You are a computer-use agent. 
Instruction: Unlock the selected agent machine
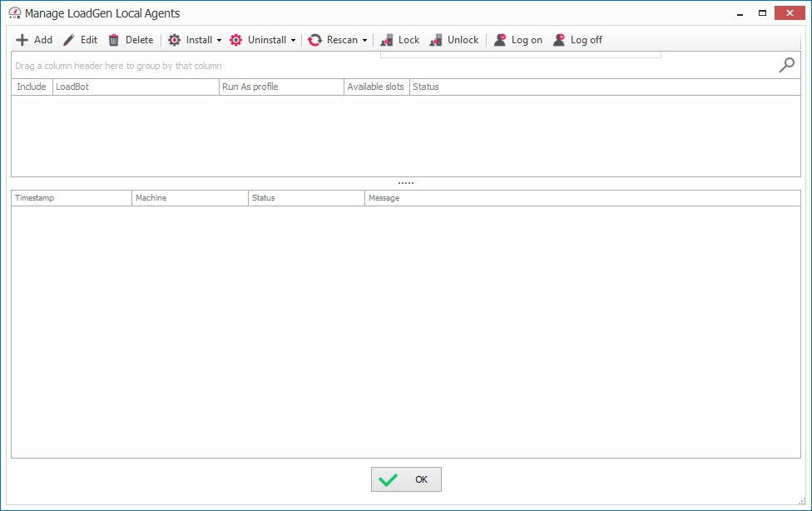click(x=454, y=40)
